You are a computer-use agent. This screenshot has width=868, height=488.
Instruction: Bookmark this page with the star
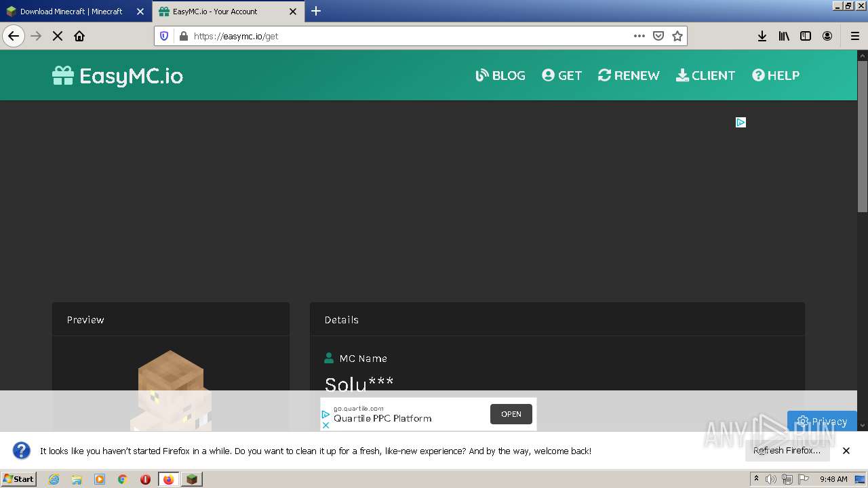[677, 36]
